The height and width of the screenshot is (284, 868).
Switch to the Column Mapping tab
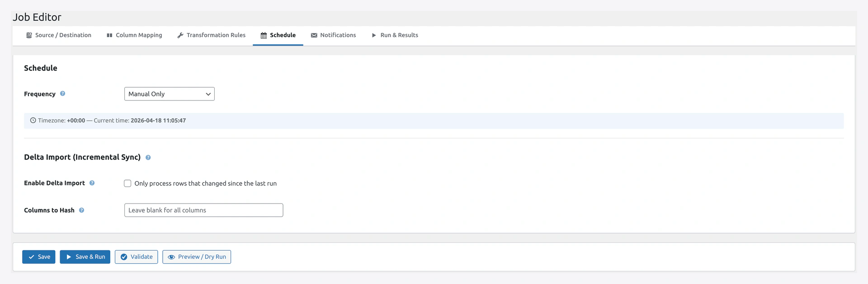coord(134,35)
